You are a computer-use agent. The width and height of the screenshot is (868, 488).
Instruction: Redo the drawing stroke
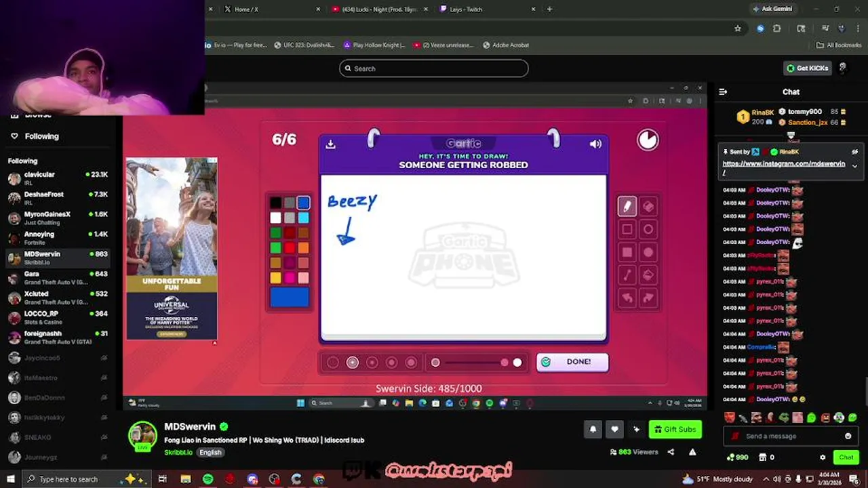point(648,298)
